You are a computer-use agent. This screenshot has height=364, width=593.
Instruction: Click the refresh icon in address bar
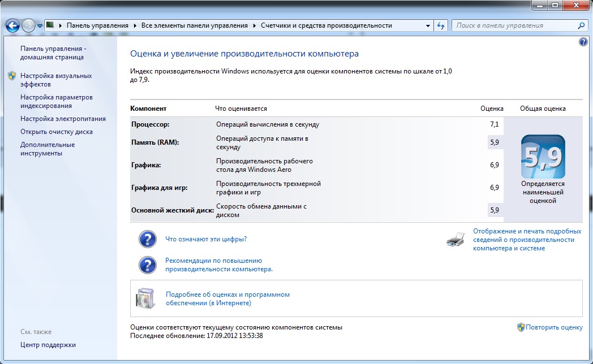[441, 25]
